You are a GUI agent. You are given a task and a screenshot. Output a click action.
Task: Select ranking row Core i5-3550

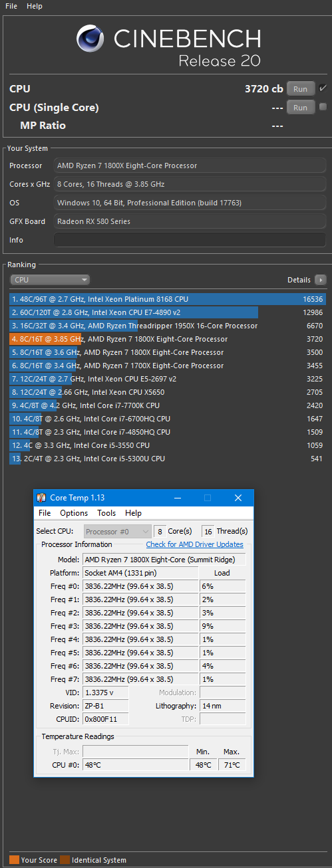pos(168,445)
